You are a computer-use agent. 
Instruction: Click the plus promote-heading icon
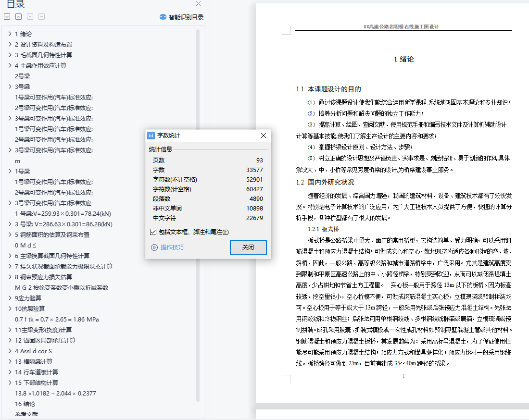(x=30, y=16)
